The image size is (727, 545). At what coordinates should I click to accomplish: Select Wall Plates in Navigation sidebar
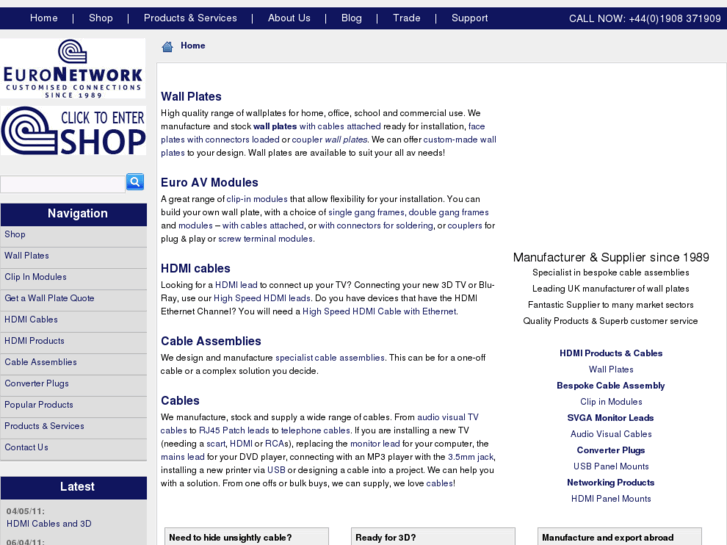(73, 256)
